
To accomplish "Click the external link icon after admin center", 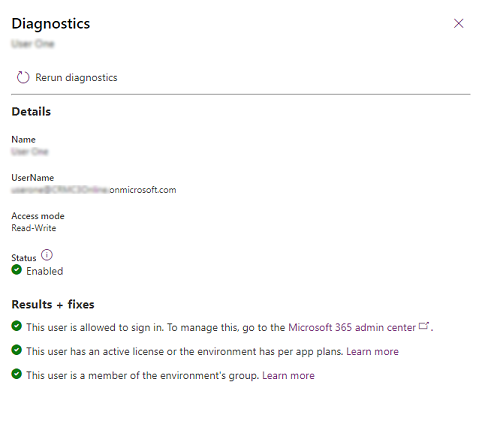I will (424, 326).
